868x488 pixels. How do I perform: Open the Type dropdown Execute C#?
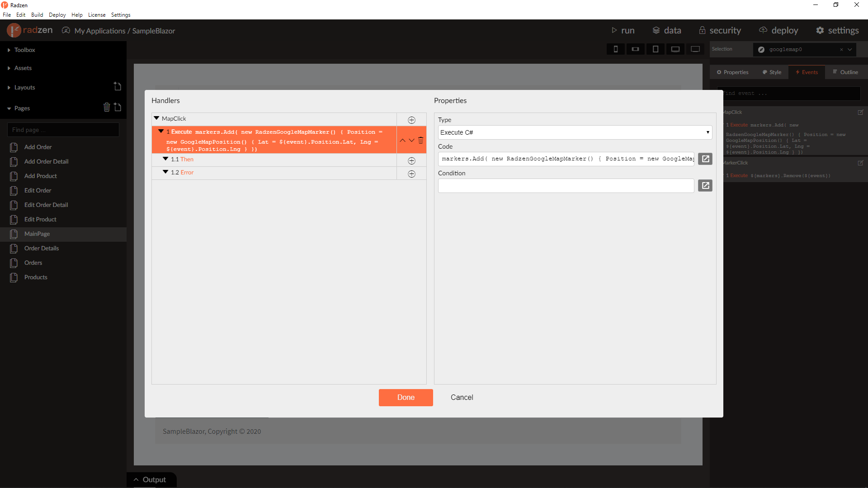click(x=575, y=132)
